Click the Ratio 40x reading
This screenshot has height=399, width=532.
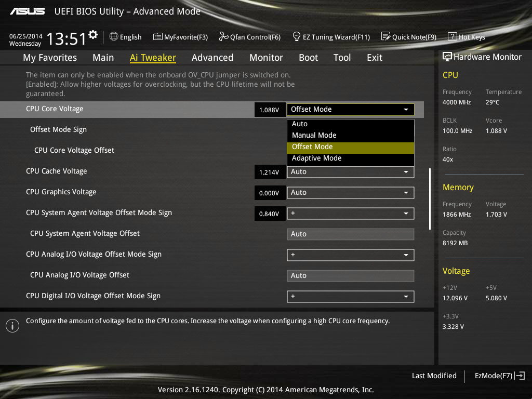[448, 159]
